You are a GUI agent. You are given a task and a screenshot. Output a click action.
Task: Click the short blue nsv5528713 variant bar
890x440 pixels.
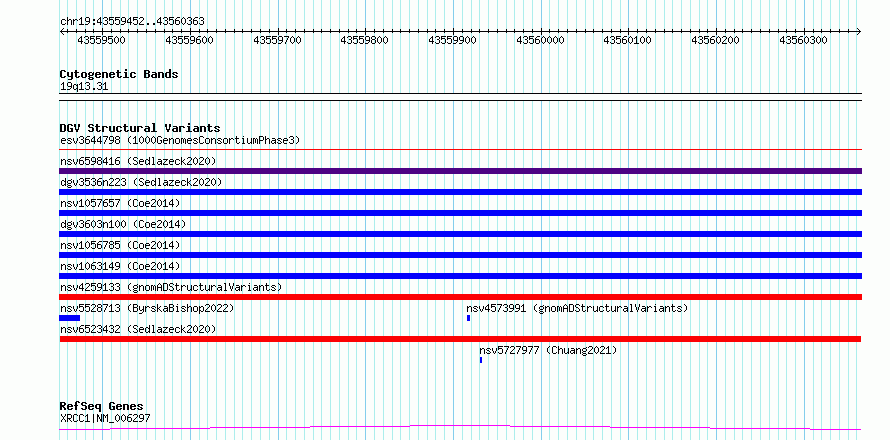(x=69, y=318)
